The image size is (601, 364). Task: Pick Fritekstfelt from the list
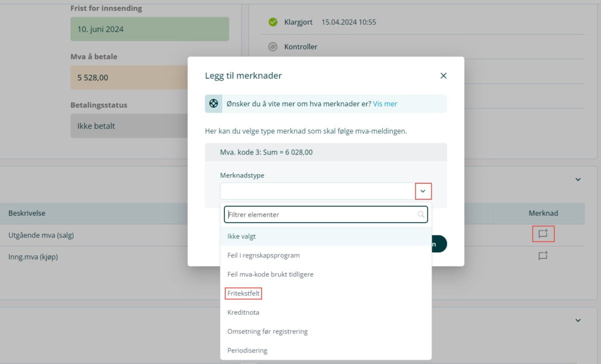click(x=243, y=293)
